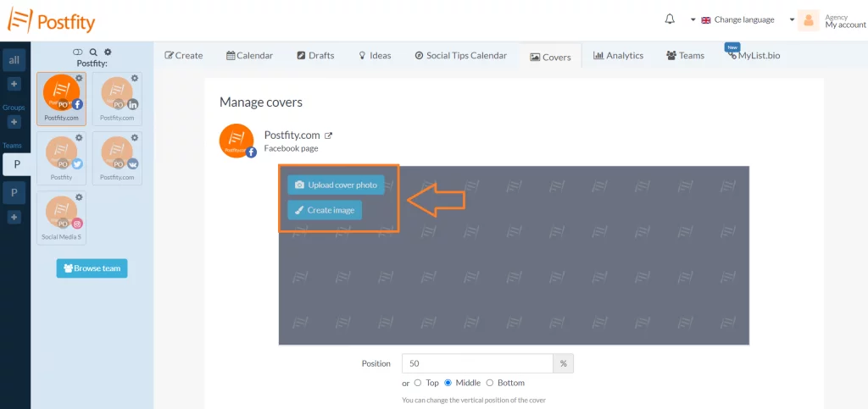Open settings gear on Twitter account card
The image size is (868, 409).
(x=79, y=138)
